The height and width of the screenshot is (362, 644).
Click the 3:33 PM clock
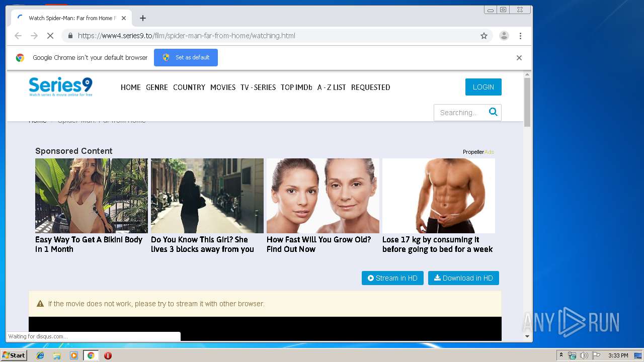[618, 355]
